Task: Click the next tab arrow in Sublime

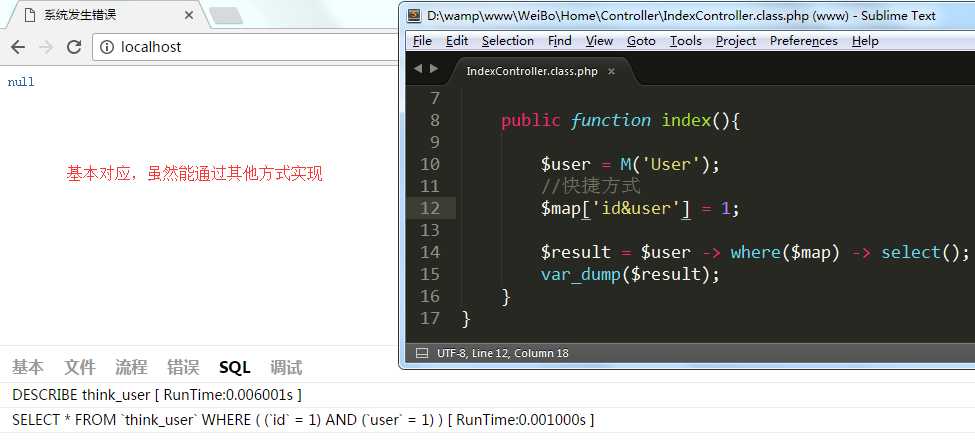Action: (433, 68)
